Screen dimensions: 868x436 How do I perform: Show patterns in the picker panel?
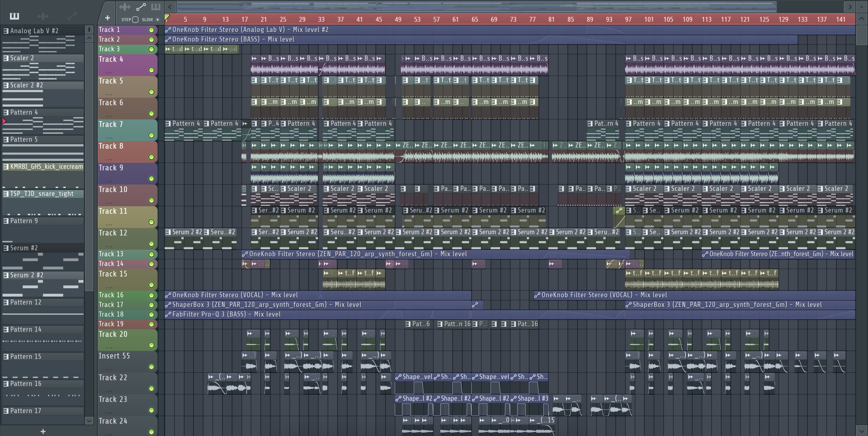click(x=14, y=16)
